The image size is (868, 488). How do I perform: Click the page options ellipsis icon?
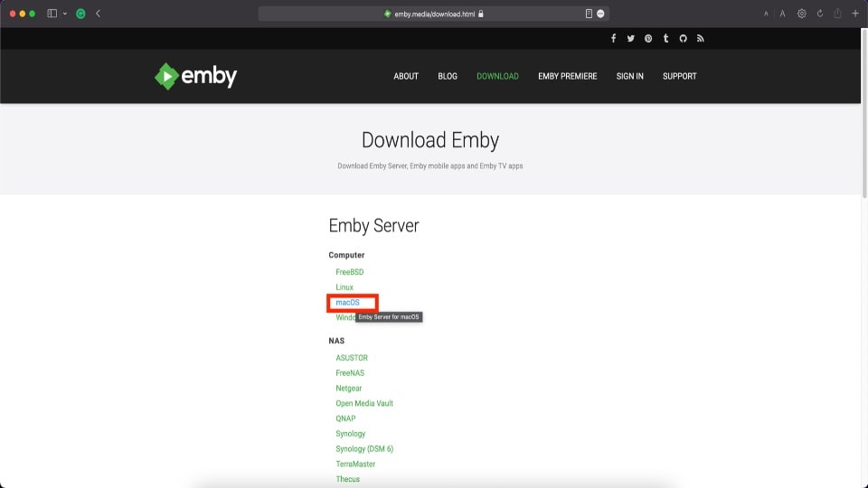pos(600,14)
